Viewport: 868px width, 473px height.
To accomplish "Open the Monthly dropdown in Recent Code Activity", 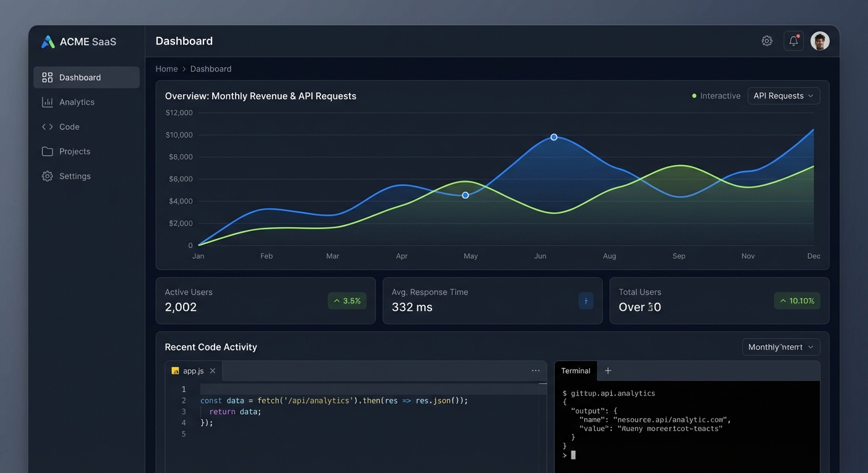I will (780, 347).
